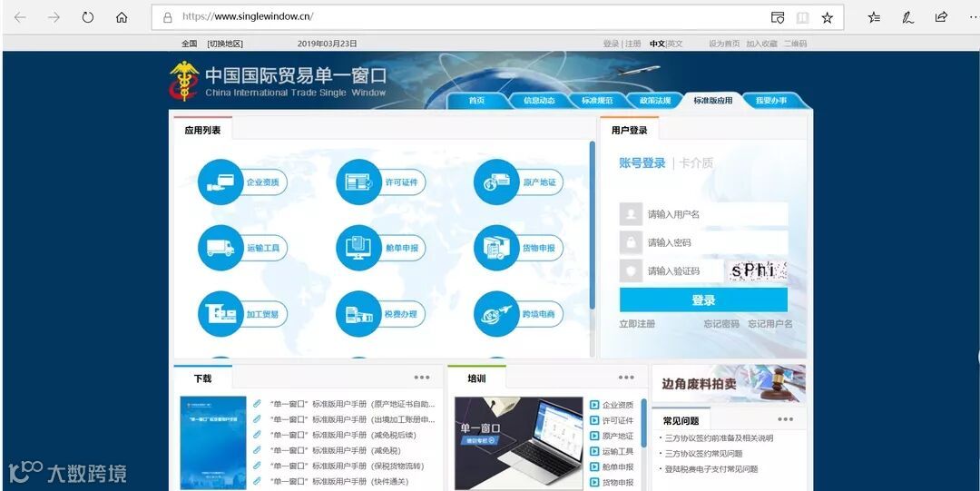Open 首页 navigation tab
Screen dimensions: 980x491
477,101
